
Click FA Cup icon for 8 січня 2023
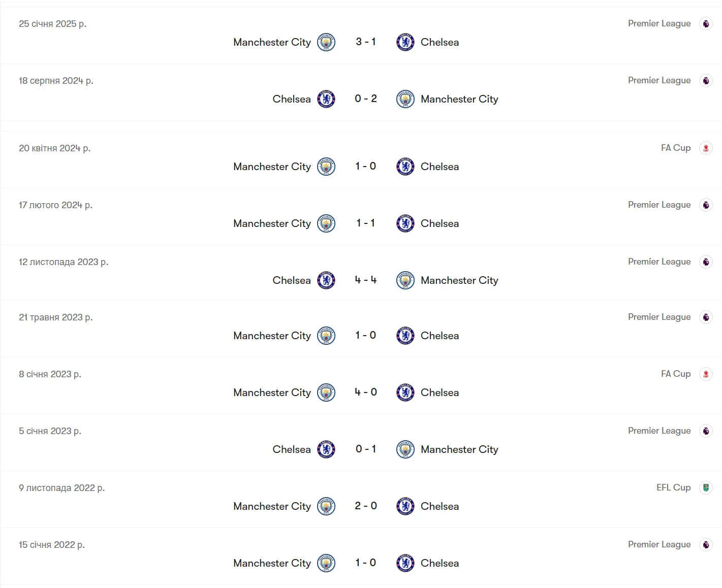pos(706,374)
